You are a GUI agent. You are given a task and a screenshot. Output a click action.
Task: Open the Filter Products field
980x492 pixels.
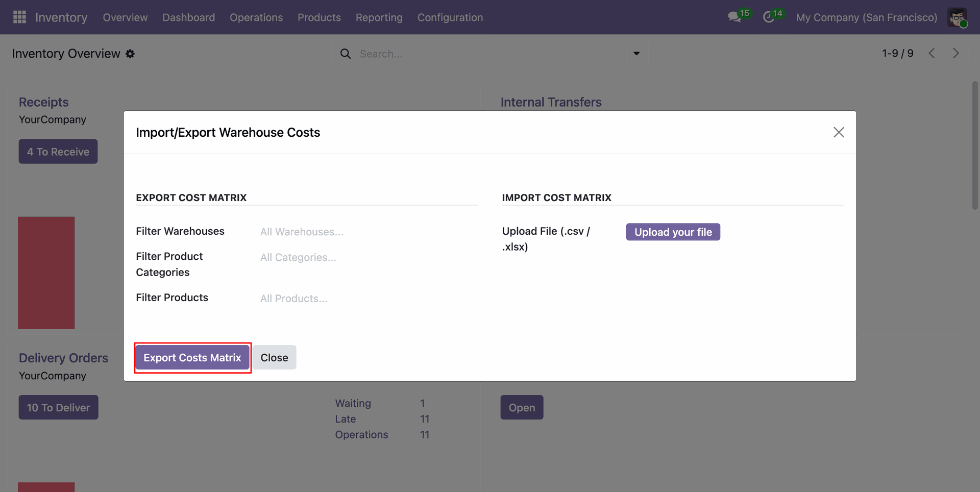point(369,299)
